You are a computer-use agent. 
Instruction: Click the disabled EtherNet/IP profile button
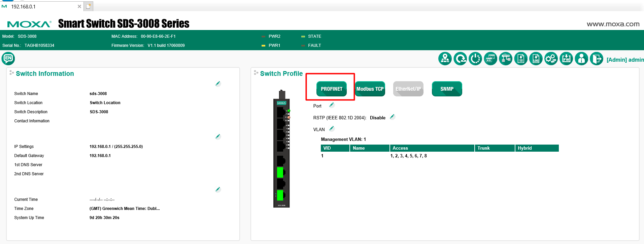[x=408, y=89]
